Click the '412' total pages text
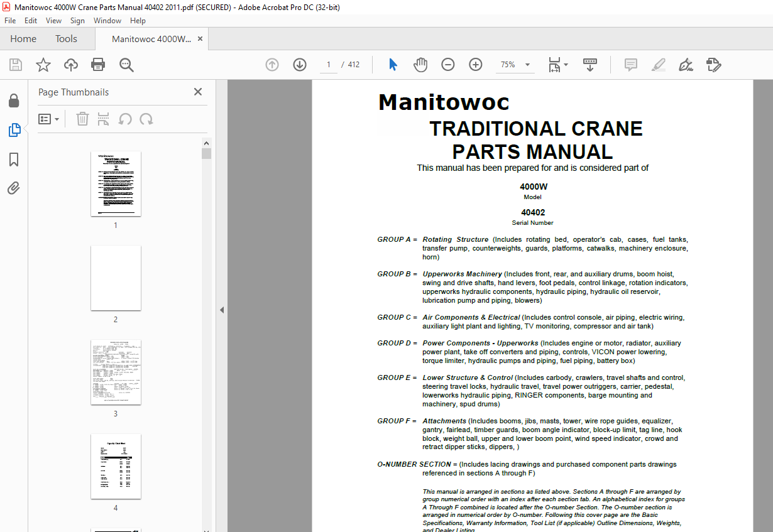Screen dimensions: 773x532 pos(354,65)
